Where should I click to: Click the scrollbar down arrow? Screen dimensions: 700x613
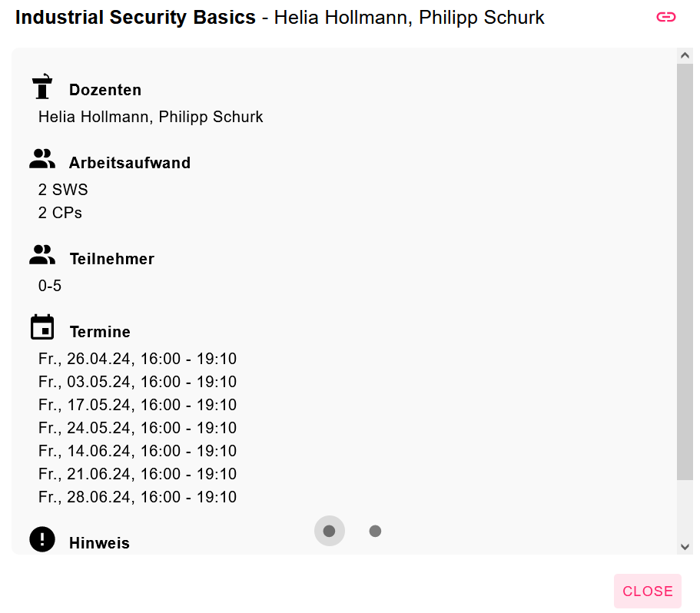685,546
